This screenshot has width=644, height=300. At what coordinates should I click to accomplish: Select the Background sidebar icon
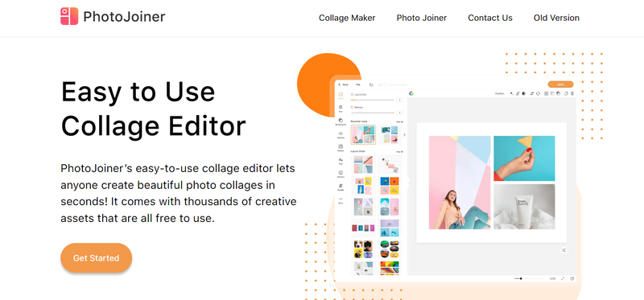(341, 121)
